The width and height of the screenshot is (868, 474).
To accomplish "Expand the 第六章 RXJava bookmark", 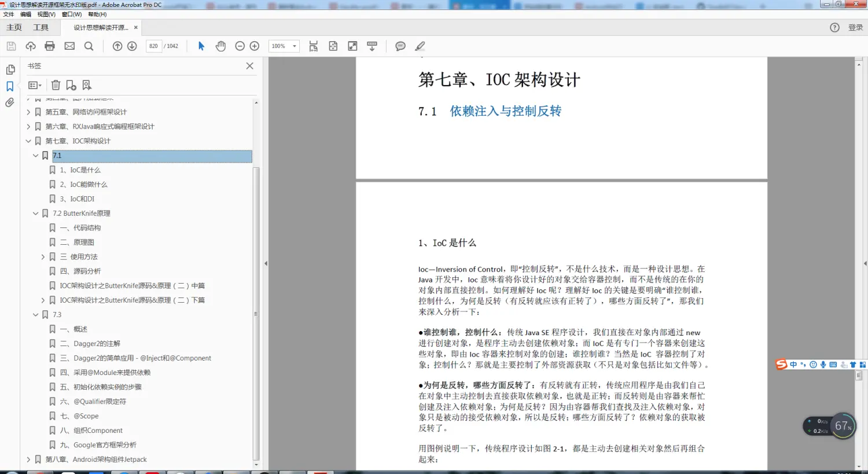I will point(28,127).
